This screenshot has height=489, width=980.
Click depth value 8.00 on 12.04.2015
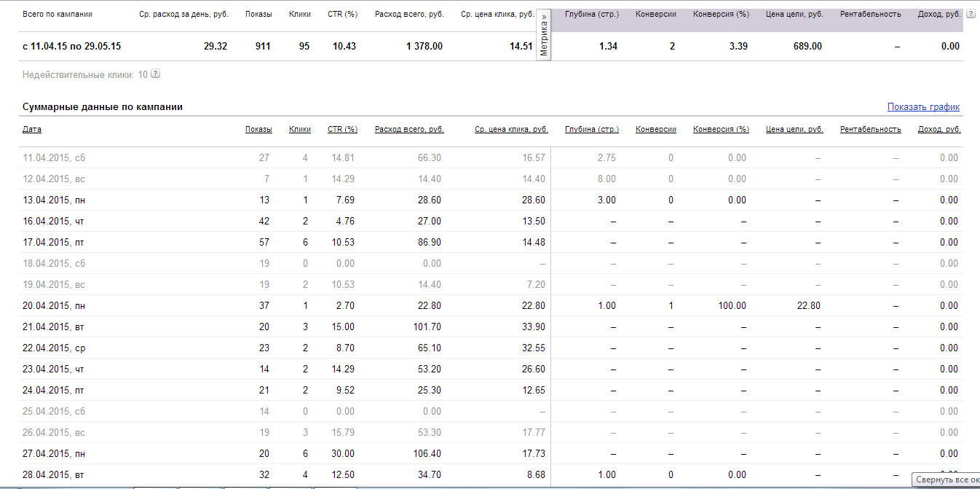(x=606, y=179)
